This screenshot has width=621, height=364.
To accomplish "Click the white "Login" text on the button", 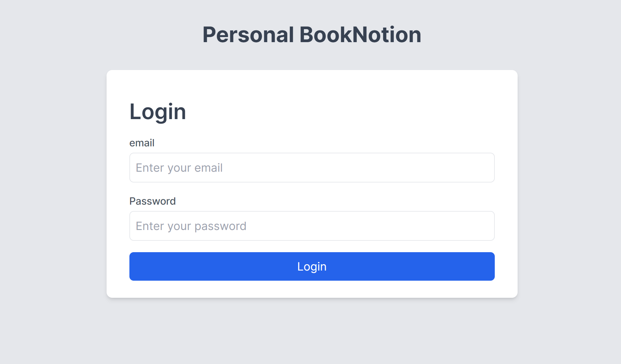I will [312, 266].
